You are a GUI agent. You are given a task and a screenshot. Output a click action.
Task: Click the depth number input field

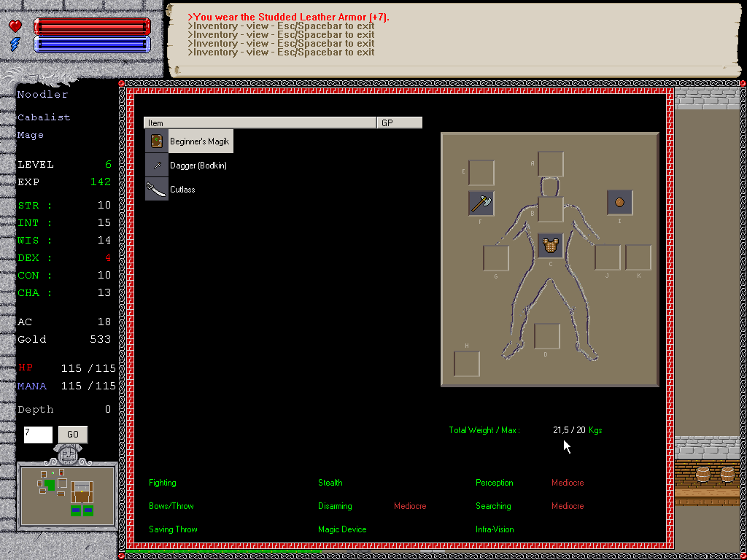[x=38, y=435]
